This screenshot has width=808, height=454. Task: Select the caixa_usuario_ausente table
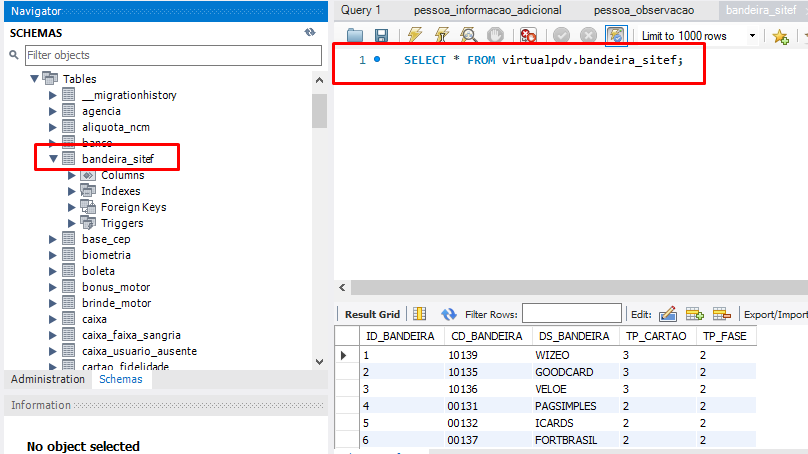click(139, 351)
